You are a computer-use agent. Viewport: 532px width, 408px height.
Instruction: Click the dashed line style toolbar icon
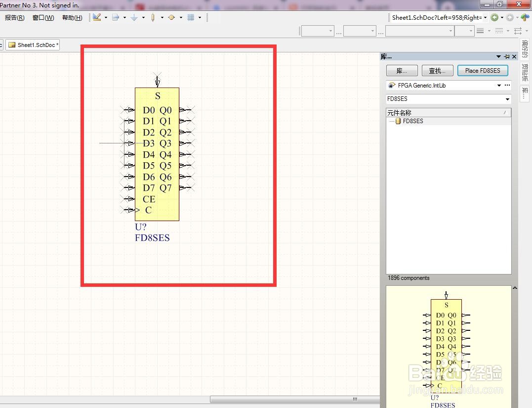[499, 31]
